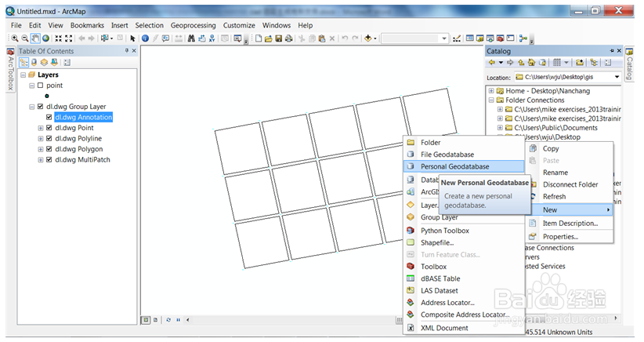Screen dimensions: 644x342
Task: Select C:\Users\Public\Documents folder
Action: tap(555, 128)
